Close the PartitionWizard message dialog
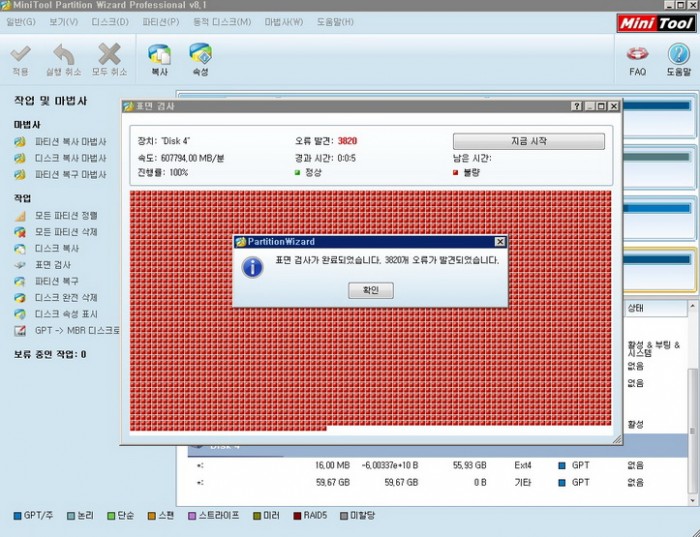The image size is (700, 537). [500, 241]
